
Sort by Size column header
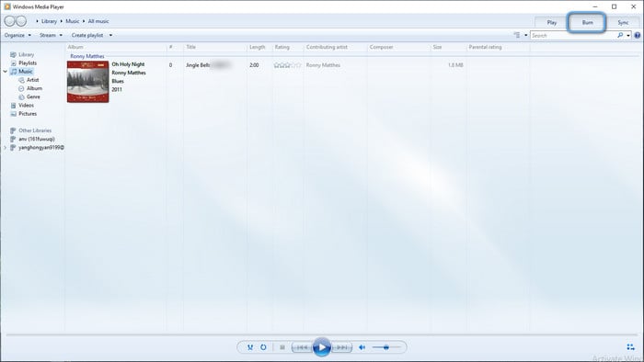pos(437,47)
